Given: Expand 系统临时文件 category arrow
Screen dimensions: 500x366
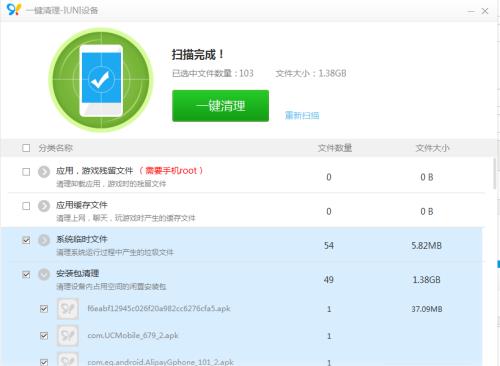Looking at the screenshot, I should 44,240.
